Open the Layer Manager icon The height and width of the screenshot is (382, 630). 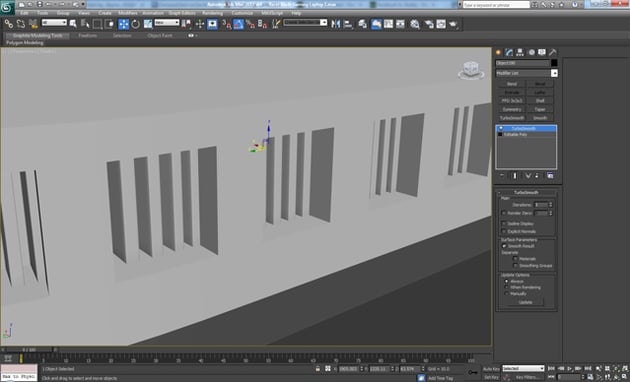click(362, 24)
